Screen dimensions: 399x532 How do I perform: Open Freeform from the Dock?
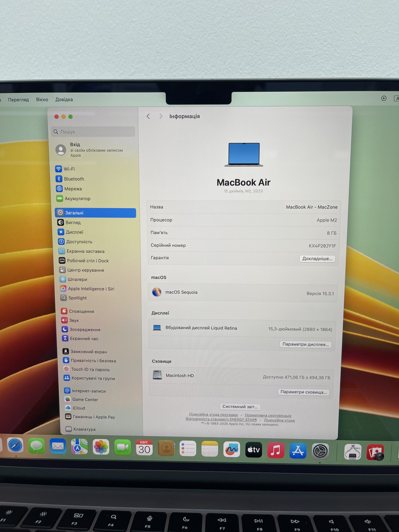[x=232, y=449]
